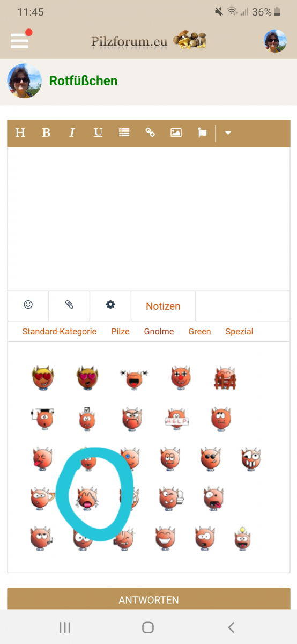Image resolution: width=297 pixels, height=644 pixels.
Task: Toggle italic text formatting
Action: 72,133
